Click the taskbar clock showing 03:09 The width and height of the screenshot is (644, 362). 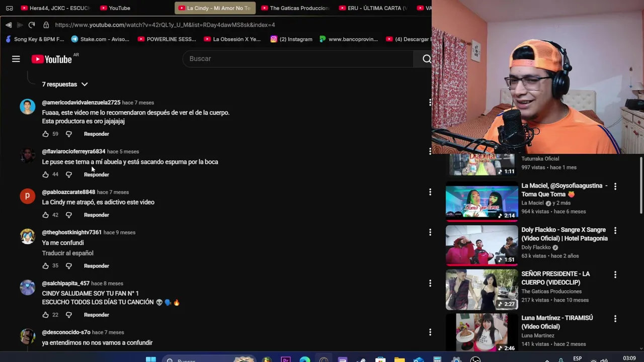[x=629, y=358]
